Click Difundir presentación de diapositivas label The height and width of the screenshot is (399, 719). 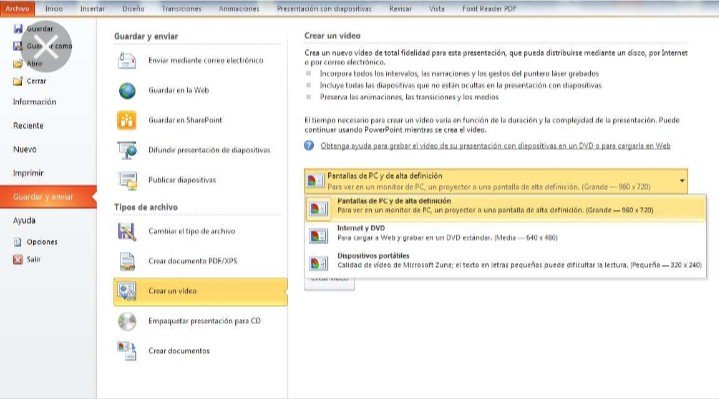209,150
